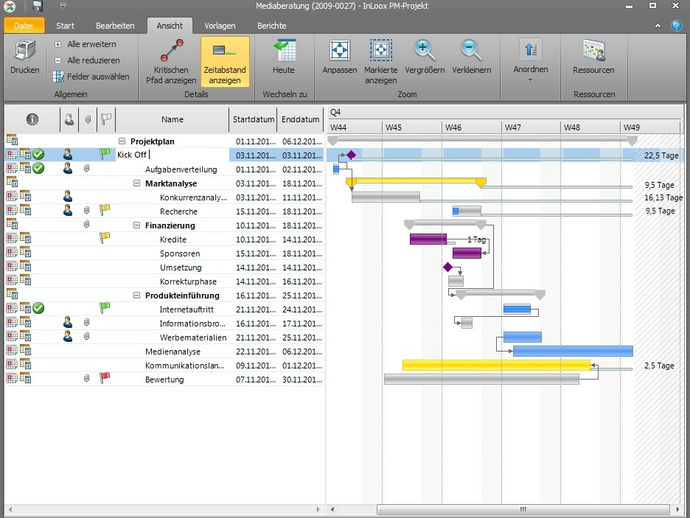Click the save icon in title bar
Image resolution: width=690 pixels, height=518 pixels.
click(38, 6)
